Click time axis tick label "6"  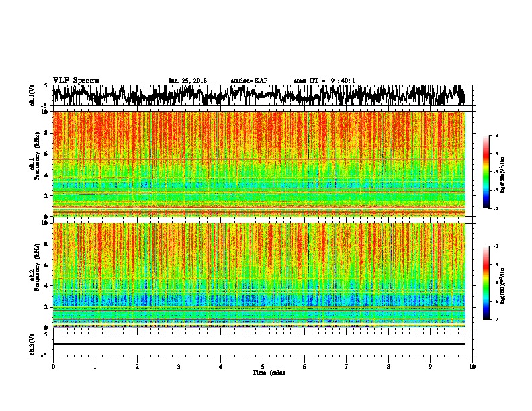(305, 367)
